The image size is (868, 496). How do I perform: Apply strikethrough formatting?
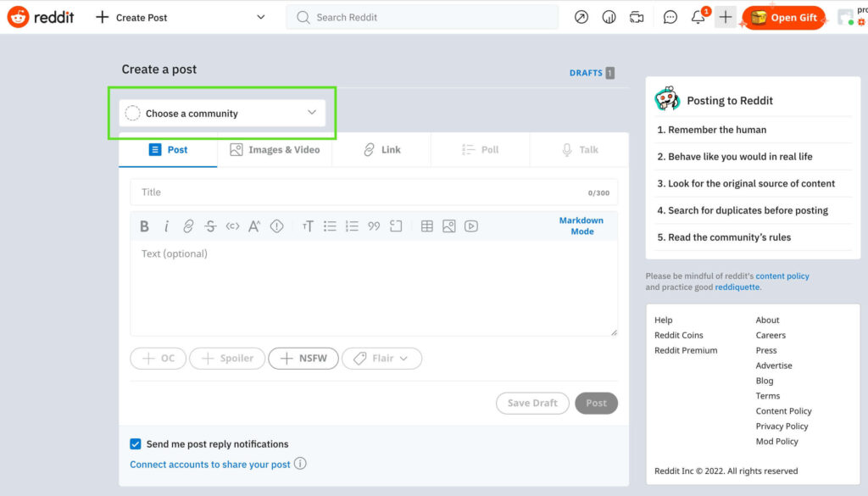[210, 226]
